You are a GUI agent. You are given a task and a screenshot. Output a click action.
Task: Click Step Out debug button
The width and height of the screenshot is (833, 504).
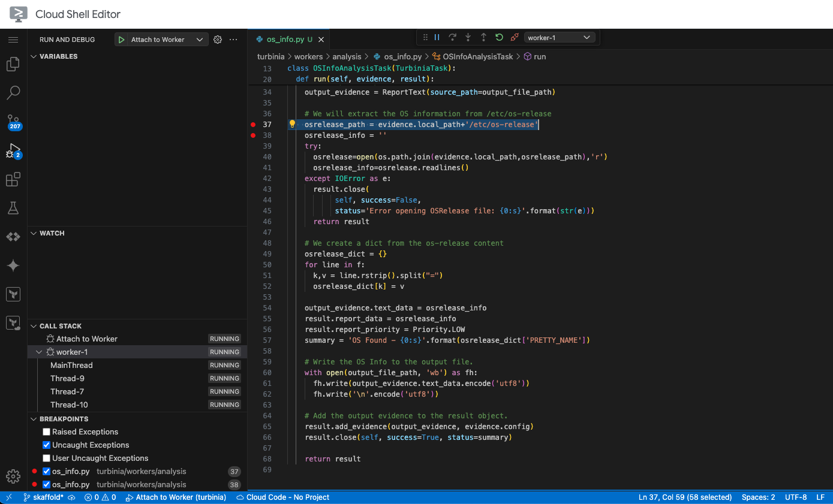coord(484,37)
